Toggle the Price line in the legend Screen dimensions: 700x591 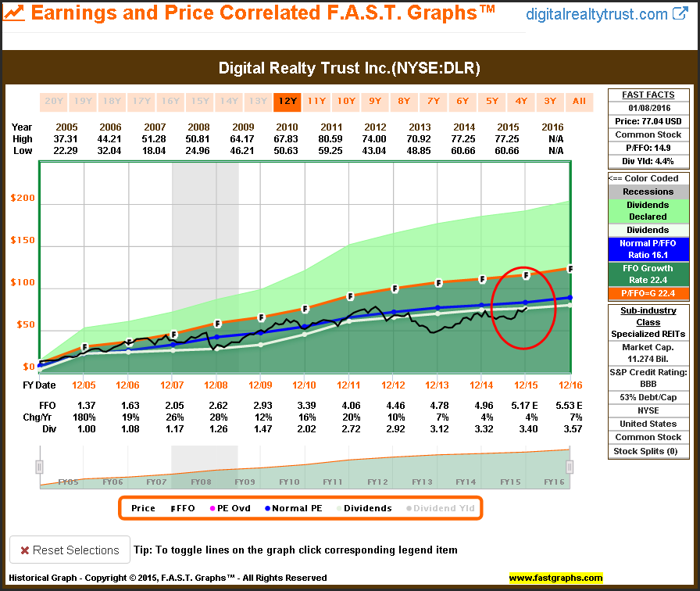141,508
